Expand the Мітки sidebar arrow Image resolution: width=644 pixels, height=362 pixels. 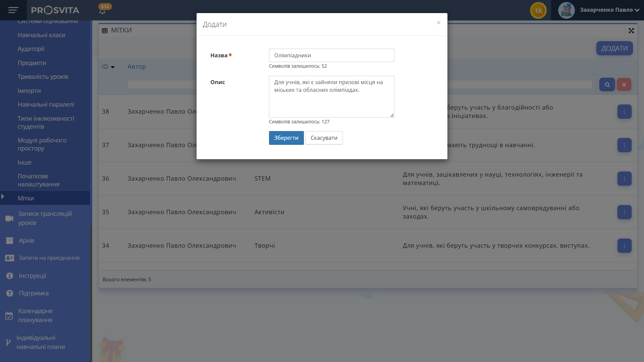click(x=3, y=197)
